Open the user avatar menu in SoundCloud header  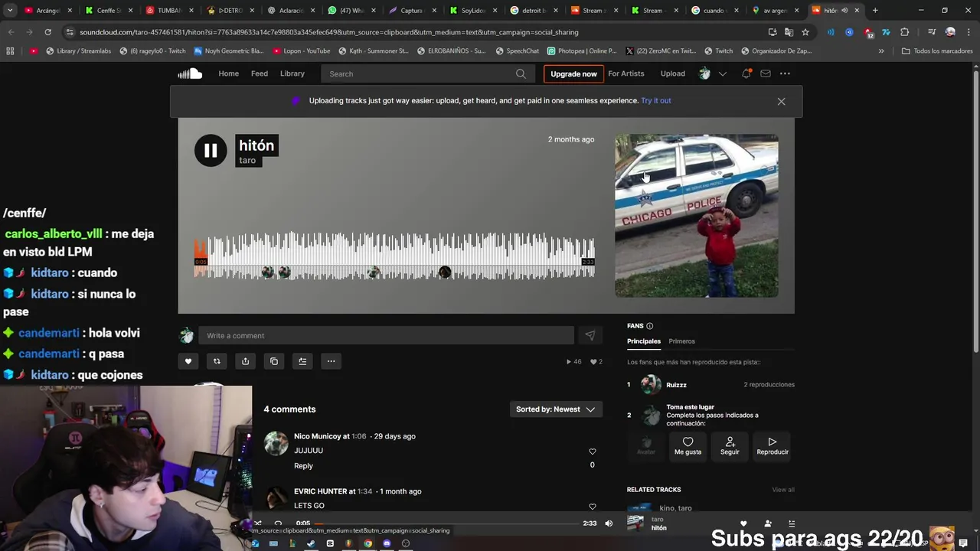point(704,73)
